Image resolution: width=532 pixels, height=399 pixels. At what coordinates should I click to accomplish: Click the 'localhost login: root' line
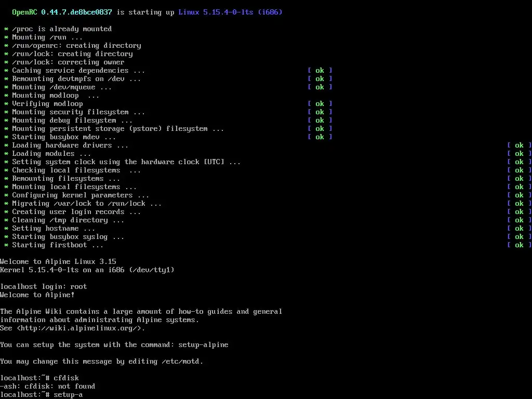pos(44,287)
